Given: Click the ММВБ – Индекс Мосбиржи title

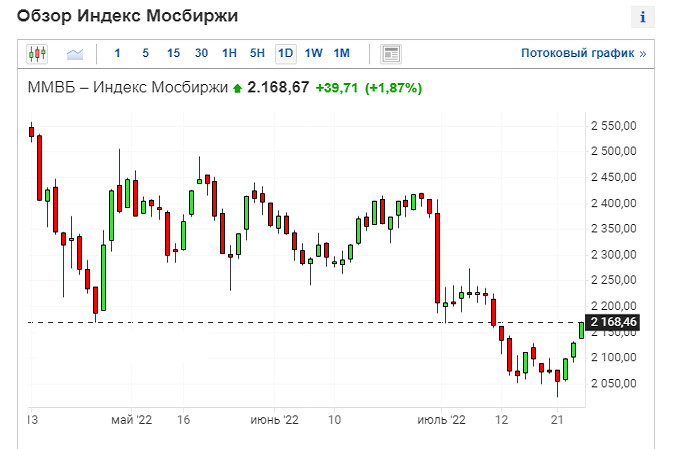Looking at the screenshot, I should (127, 87).
